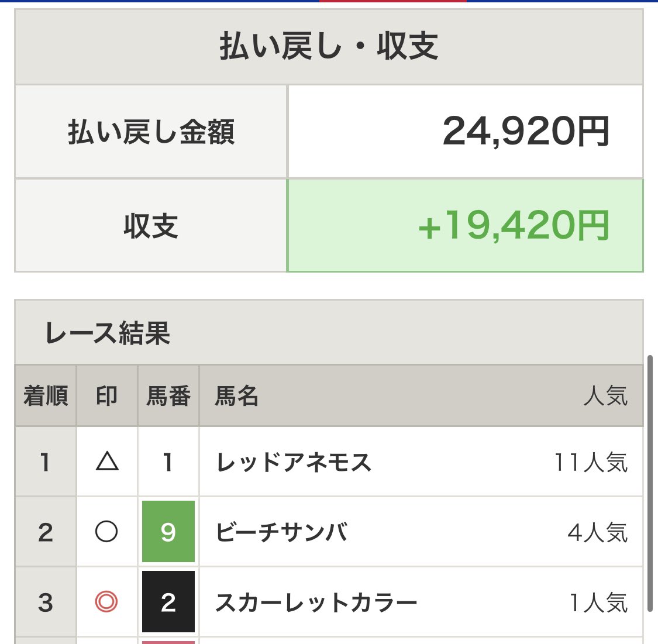This screenshot has height=644, width=658.
Task: Click the 馬名 column header
Action: [237, 395]
